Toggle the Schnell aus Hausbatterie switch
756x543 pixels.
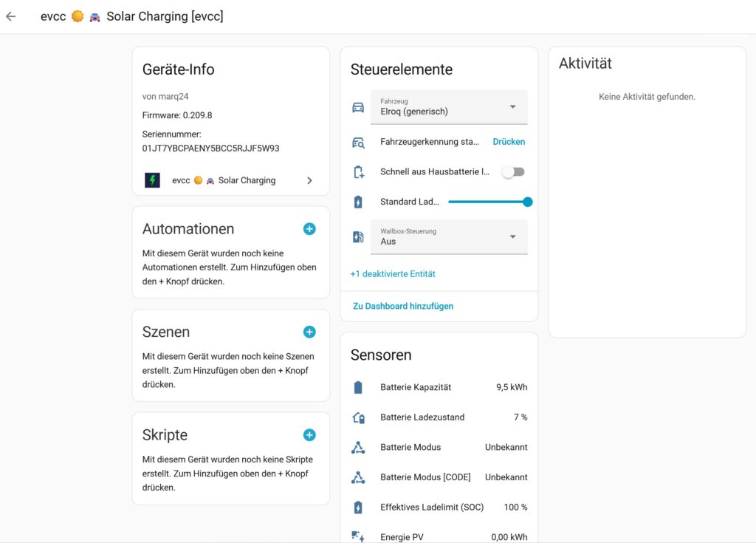pos(513,171)
